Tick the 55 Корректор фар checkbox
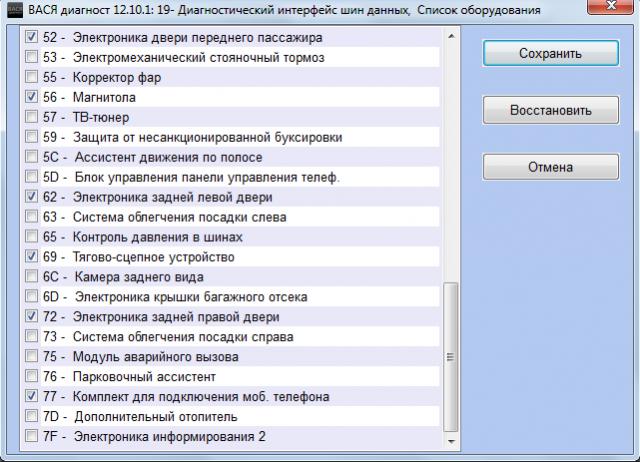The image size is (640, 462). coord(31,77)
